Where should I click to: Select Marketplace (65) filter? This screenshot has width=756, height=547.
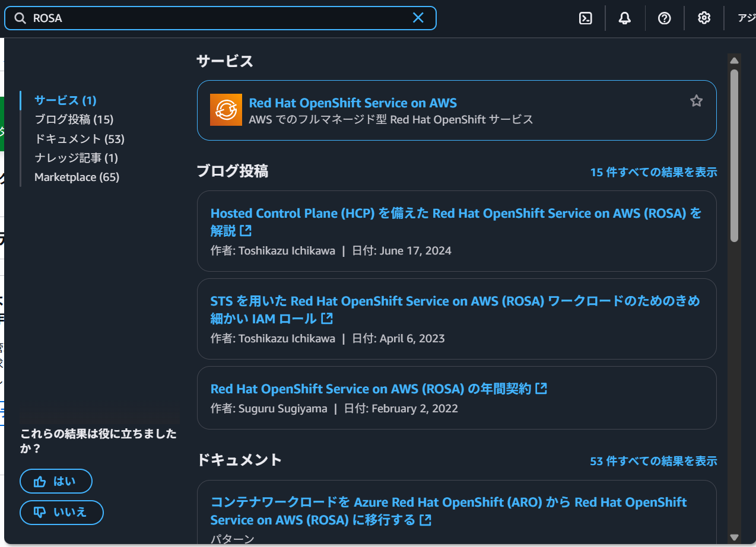(x=77, y=177)
